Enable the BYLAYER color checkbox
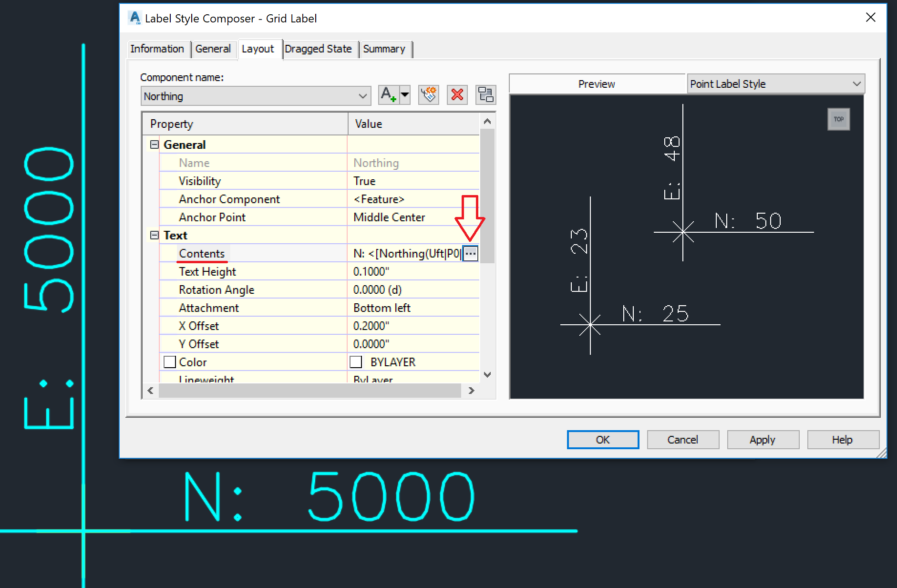Viewport: 897px width, 588px height. pos(356,361)
